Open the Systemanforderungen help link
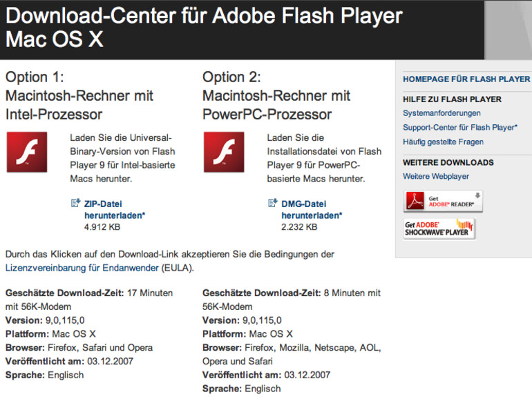 441,113
